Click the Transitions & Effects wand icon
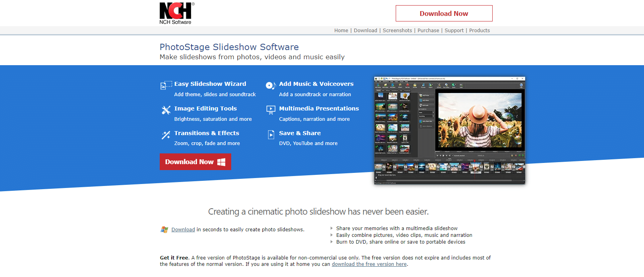 pos(166,135)
